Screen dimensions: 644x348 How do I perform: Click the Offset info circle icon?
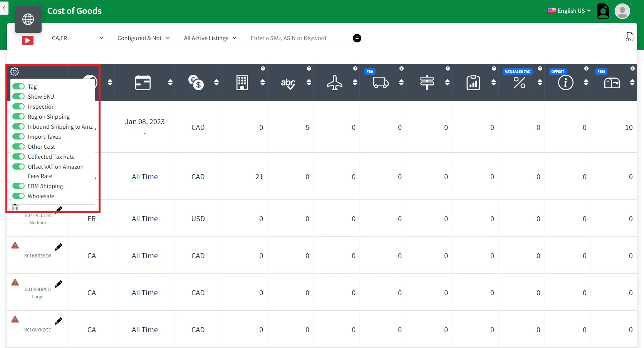click(566, 82)
